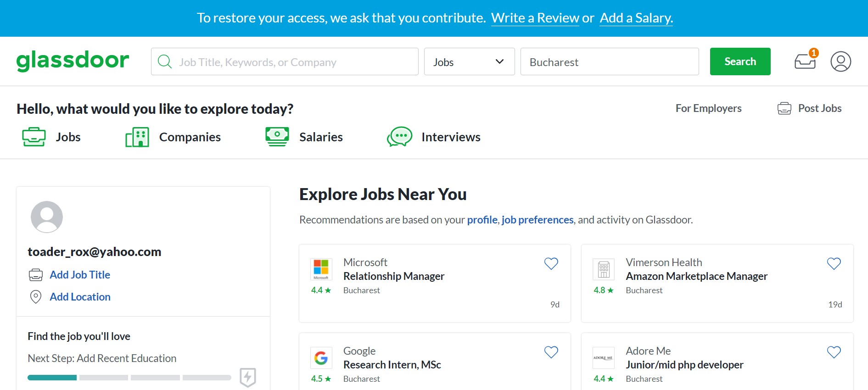The image size is (868, 390).
Task: Click the Job Title, Keywords search field
Action: tap(285, 61)
